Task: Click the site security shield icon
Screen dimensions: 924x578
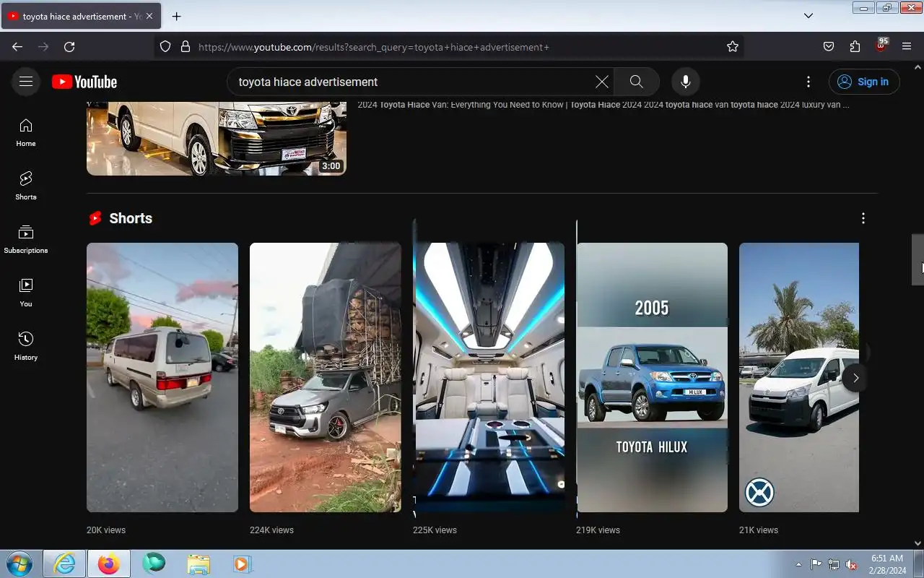Action: click(165, 47)
